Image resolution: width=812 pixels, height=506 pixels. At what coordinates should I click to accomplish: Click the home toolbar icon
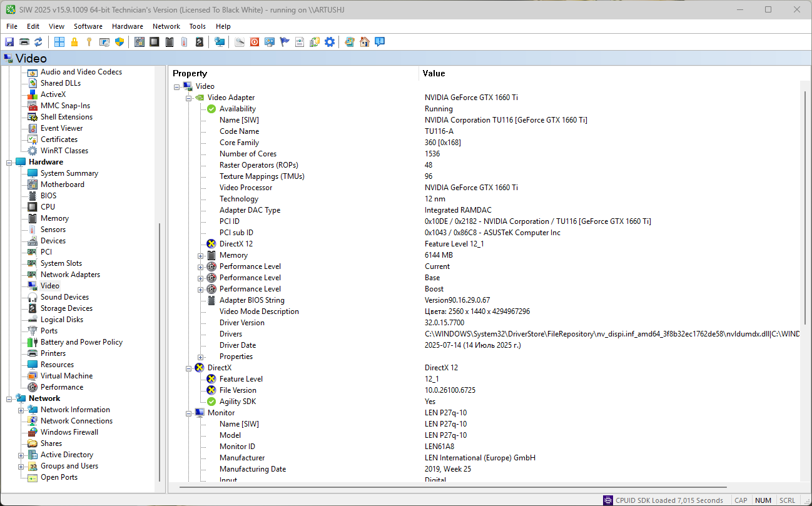365,42
